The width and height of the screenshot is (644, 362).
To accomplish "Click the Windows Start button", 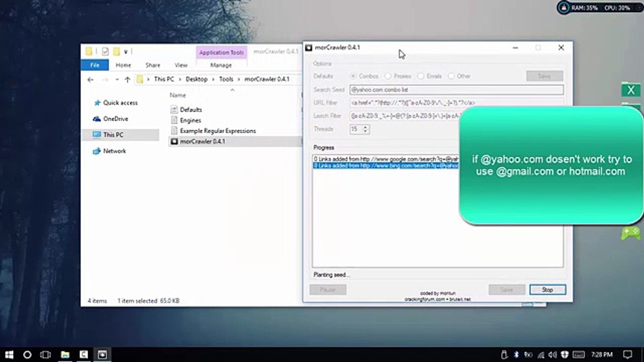I will (x=9, y=354).
